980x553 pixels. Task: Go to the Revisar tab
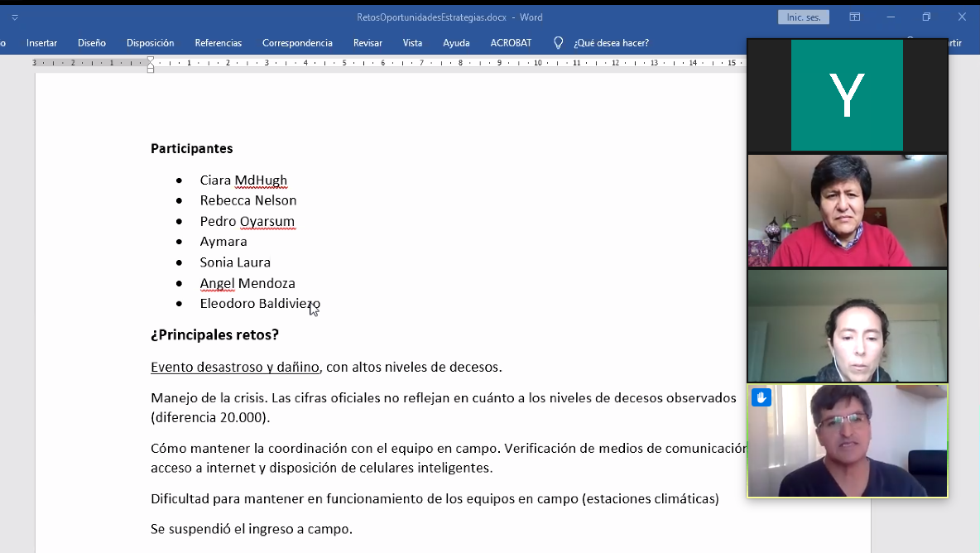click(367, 43)
